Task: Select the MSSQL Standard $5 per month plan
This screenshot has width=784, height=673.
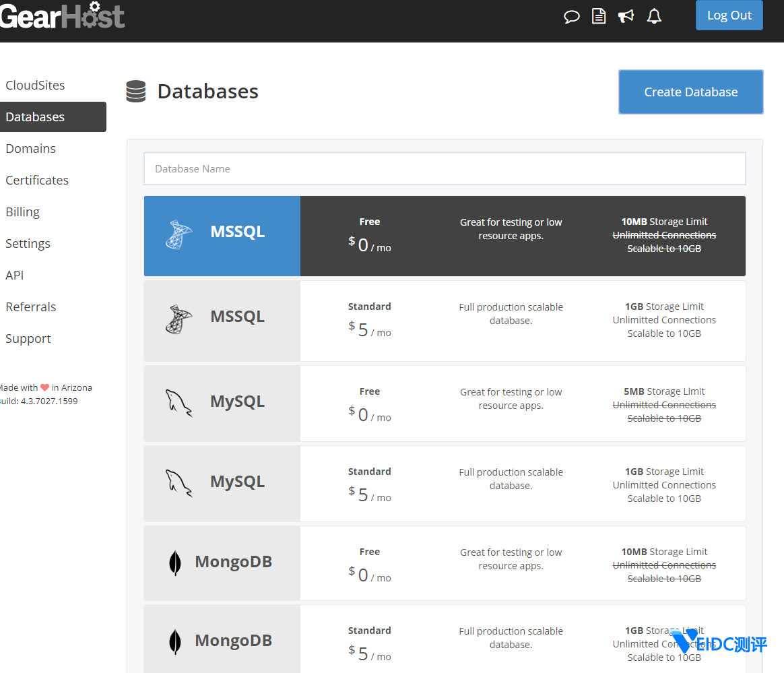Action: [x=445, y=321]
